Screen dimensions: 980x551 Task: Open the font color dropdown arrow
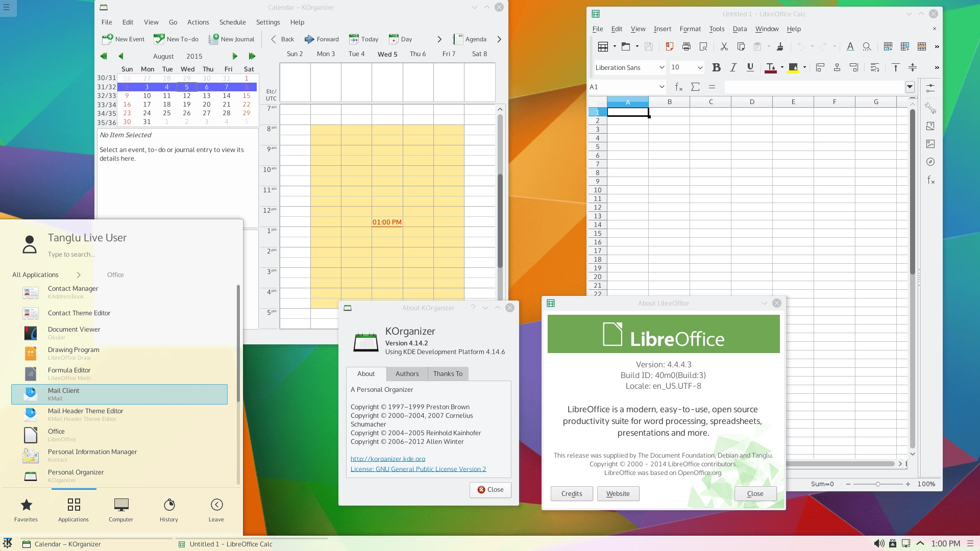tap(782, 67)
